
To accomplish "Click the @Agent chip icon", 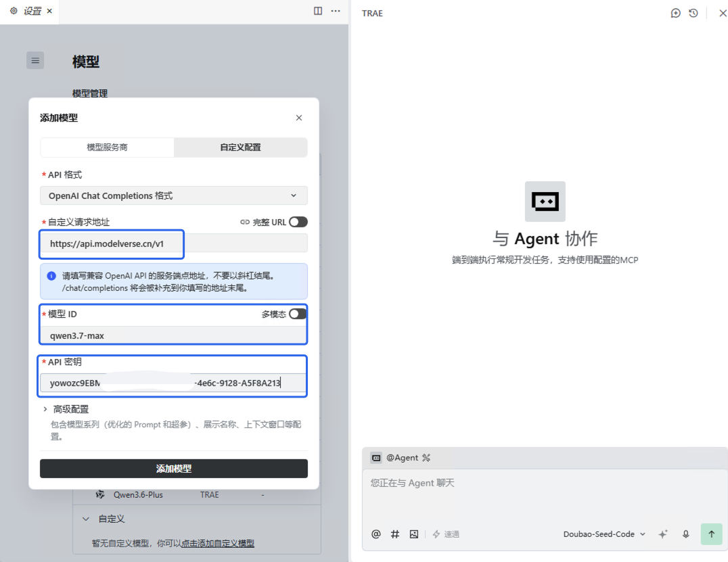I will [x=376, y=458].
